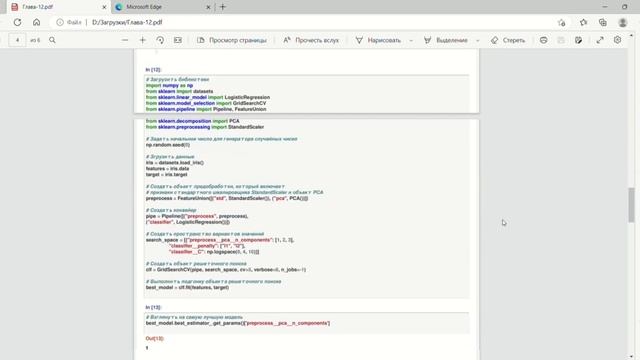The width and height of the screenshot is (640, 360).
Task: Expand the Выделение color dropdown arrow
Action: coord(478,40)
